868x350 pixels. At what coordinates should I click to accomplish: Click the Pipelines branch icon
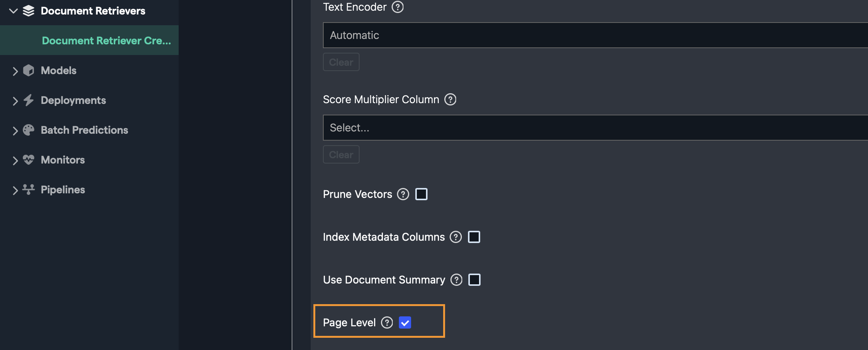[29, 190]
